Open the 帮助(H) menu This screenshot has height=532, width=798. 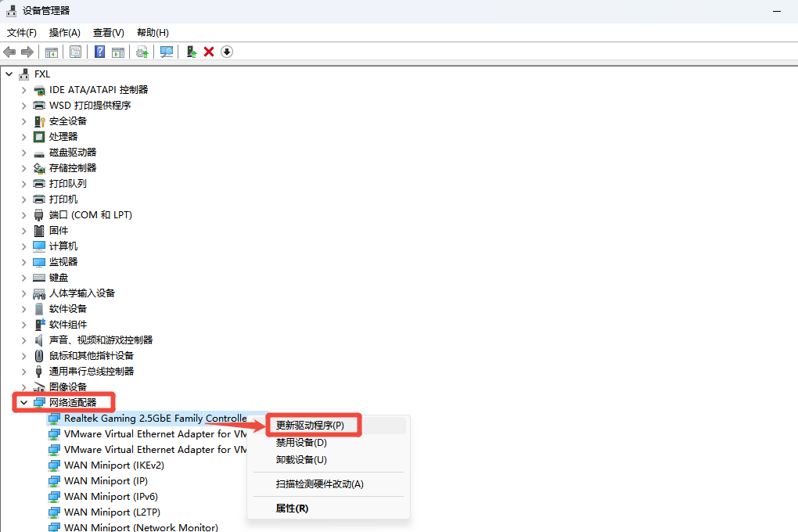[x=153, y=33]
